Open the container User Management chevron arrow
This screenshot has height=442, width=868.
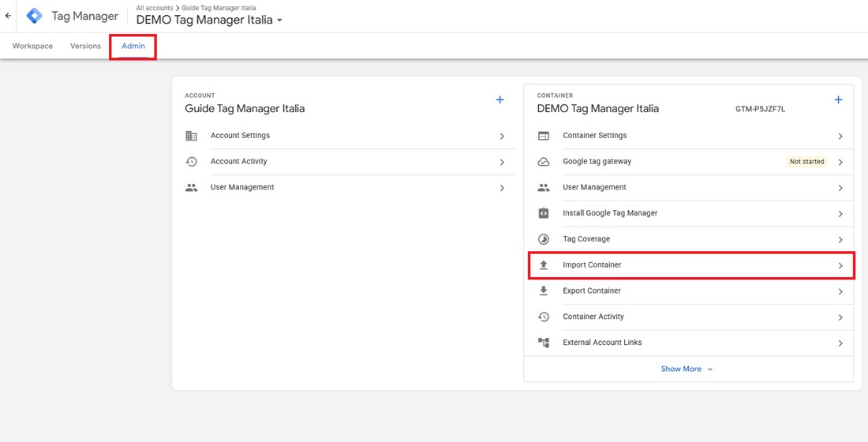[x=840, y=188]
